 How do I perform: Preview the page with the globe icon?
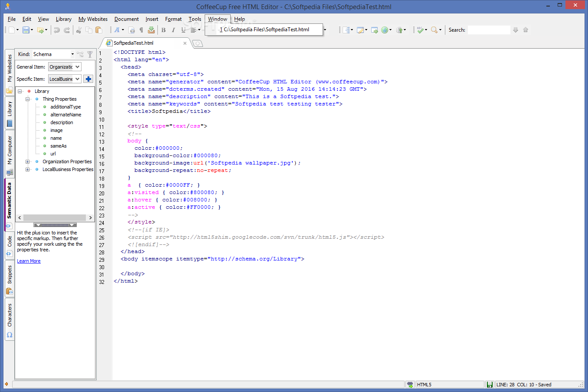(385, 30)
